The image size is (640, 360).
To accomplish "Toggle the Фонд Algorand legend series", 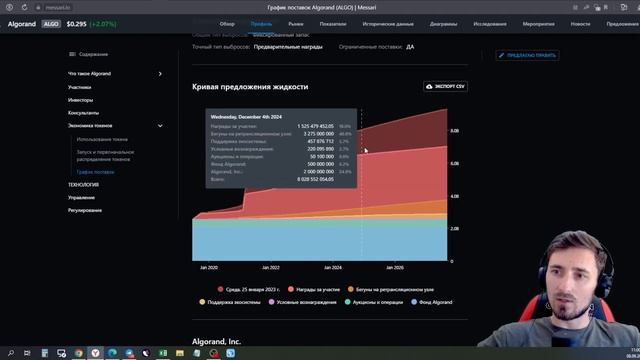I will pos(432,302).
